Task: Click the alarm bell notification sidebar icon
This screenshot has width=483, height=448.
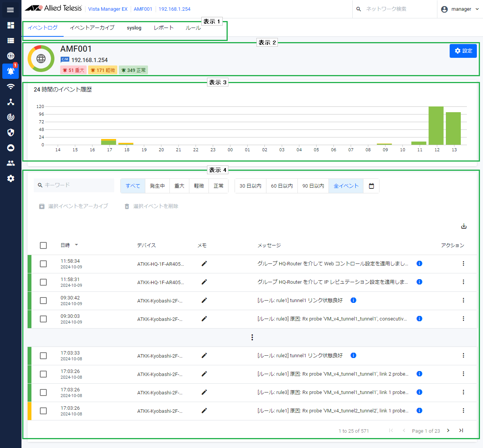Action: (11, 71)
